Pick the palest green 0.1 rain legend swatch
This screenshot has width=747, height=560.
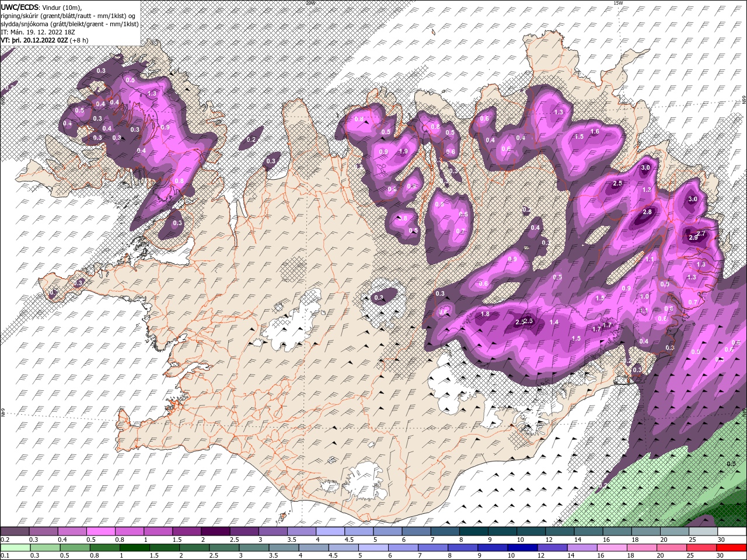coord(15,548)
